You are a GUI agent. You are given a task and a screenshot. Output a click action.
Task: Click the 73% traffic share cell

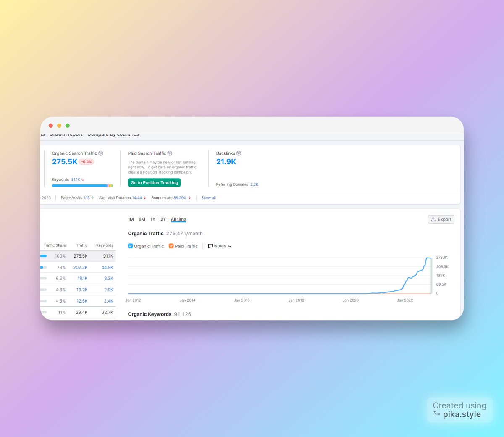coord(61,267)
